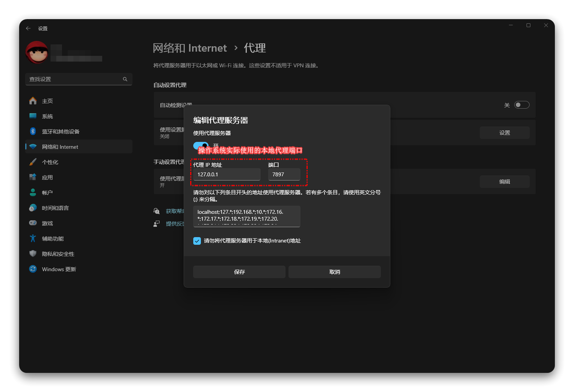Select 系统 in the sidebar
This screenshot has width=574, height=392.
click(79, 116)
